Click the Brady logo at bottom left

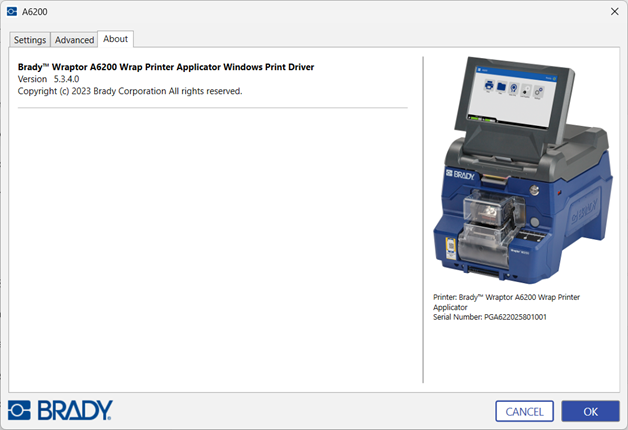[60, 410]
